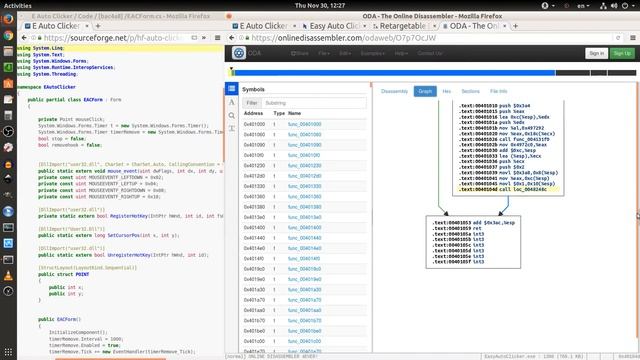Switch to Easy Auto Clicker browser tab

(x=334, y=26)
